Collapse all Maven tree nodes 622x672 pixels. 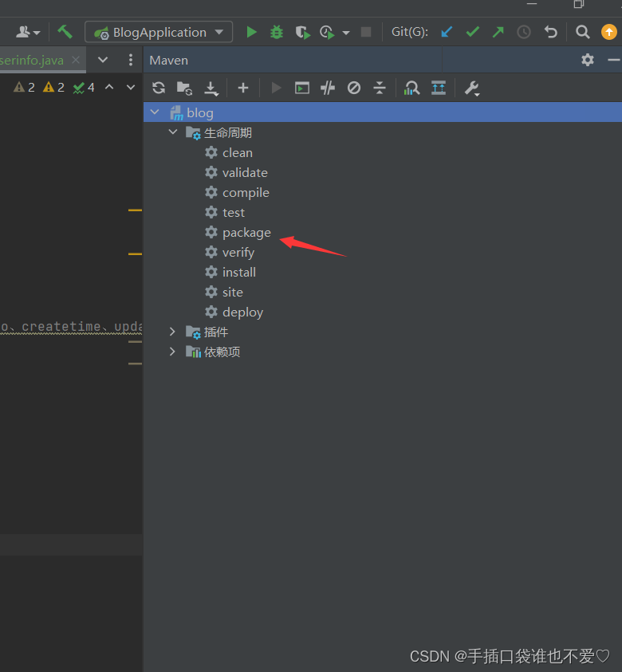point(380,88)
